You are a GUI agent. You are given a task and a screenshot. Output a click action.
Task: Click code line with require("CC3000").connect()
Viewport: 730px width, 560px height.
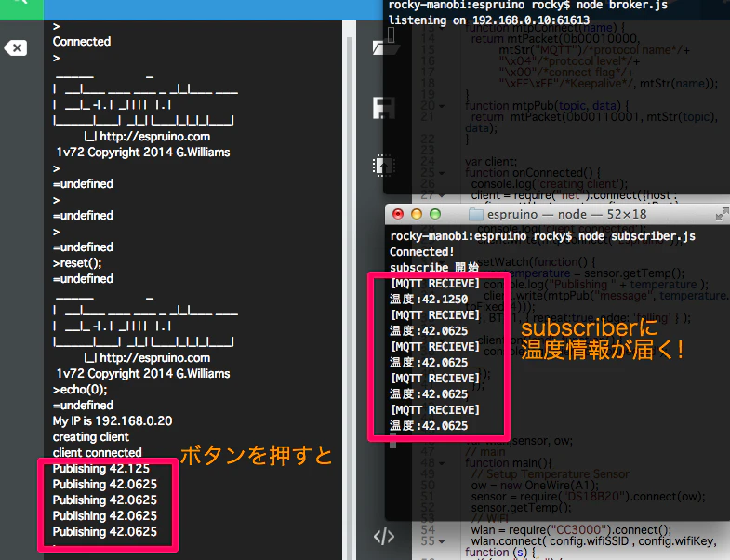(x=571, y=530)
